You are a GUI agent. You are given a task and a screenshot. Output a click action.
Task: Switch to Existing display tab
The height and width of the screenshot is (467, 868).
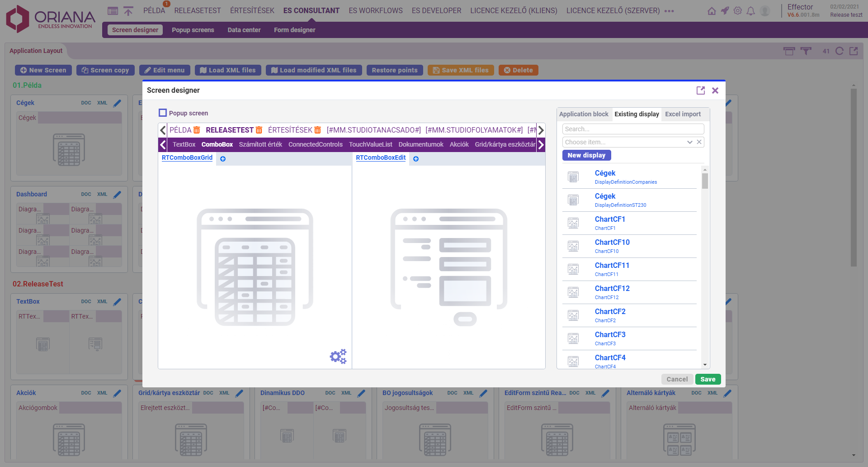pyautogui.click(x=637, y=114)
